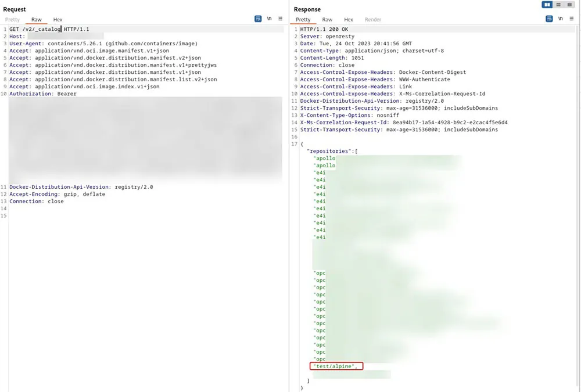The image size is (581, 392).
Task: Toggle word wrap icon in Response pane
Action: [549, 19]
